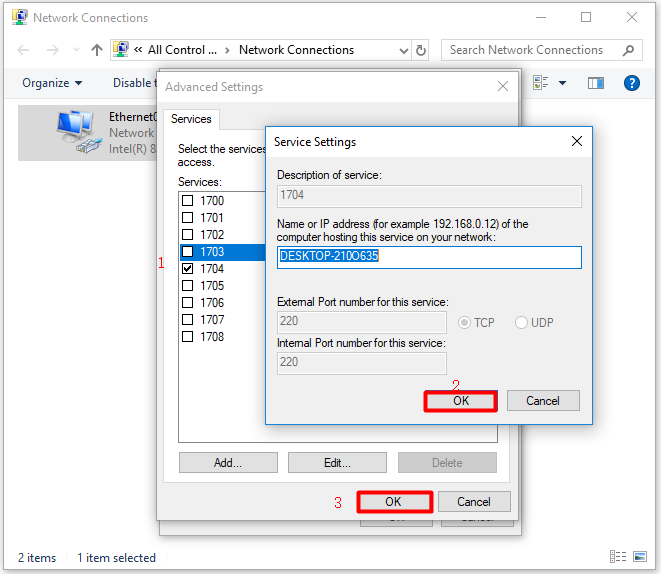Click the address bar network icon
The width and height of the screenshot is (661, 574).
121,50
